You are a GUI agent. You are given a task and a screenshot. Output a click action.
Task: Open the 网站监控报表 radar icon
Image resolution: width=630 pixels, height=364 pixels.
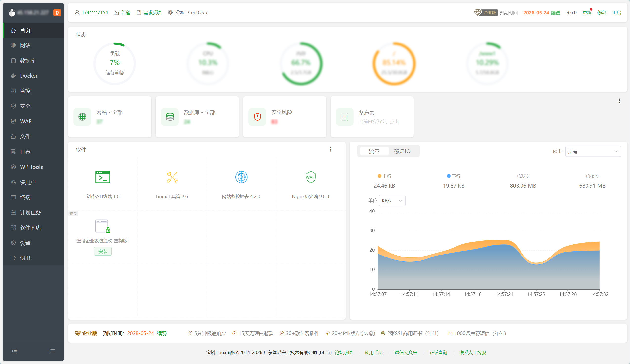[241, 177]
